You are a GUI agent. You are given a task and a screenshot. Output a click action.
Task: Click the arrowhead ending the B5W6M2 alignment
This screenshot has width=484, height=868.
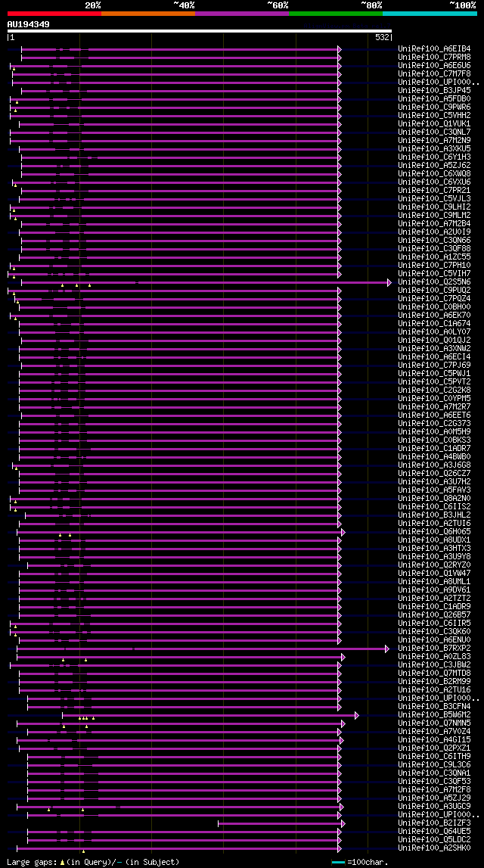tap(357, 715)
